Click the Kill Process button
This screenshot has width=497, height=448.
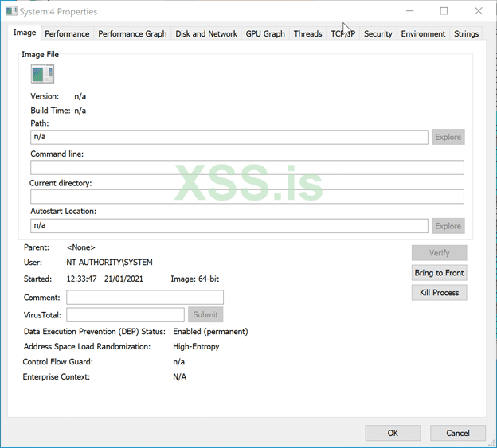[x=439, y=292]
